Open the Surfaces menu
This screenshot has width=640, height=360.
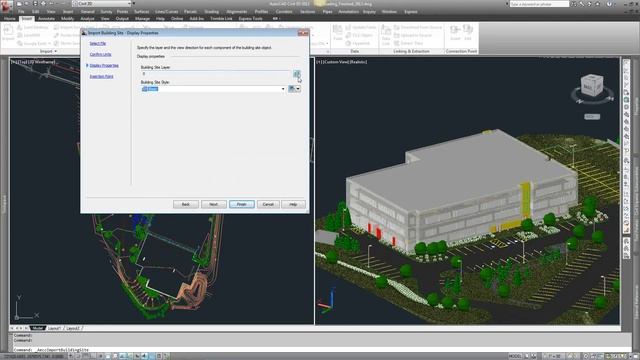(x=142, y=12)
